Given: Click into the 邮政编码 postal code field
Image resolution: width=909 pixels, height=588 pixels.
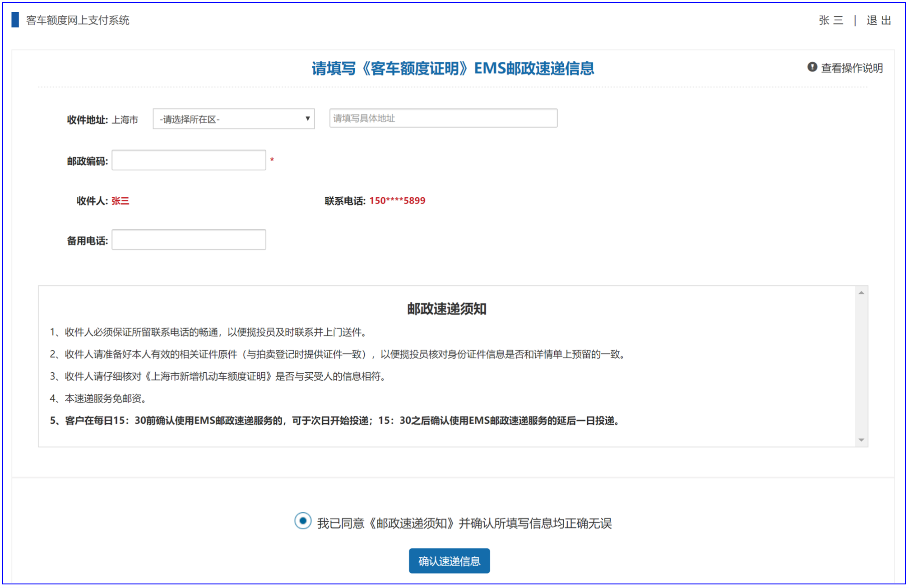Looking at the screenshot, I should [x=189, y=160].
